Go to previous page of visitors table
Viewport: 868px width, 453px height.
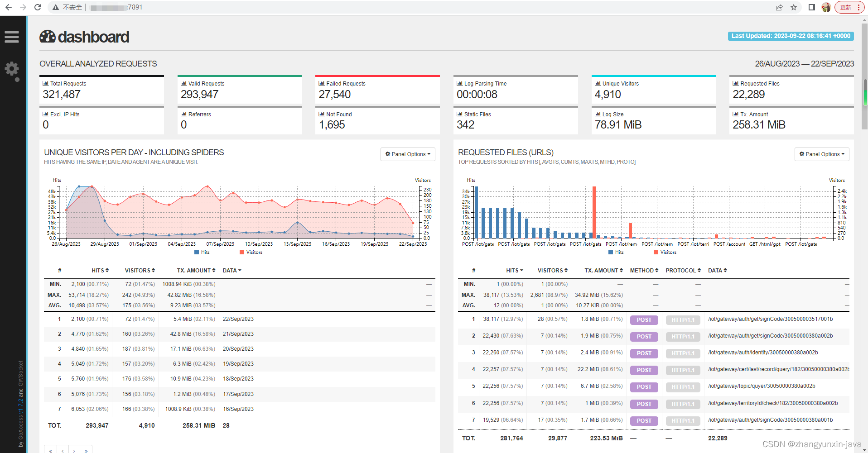click(x=63, y=450)
